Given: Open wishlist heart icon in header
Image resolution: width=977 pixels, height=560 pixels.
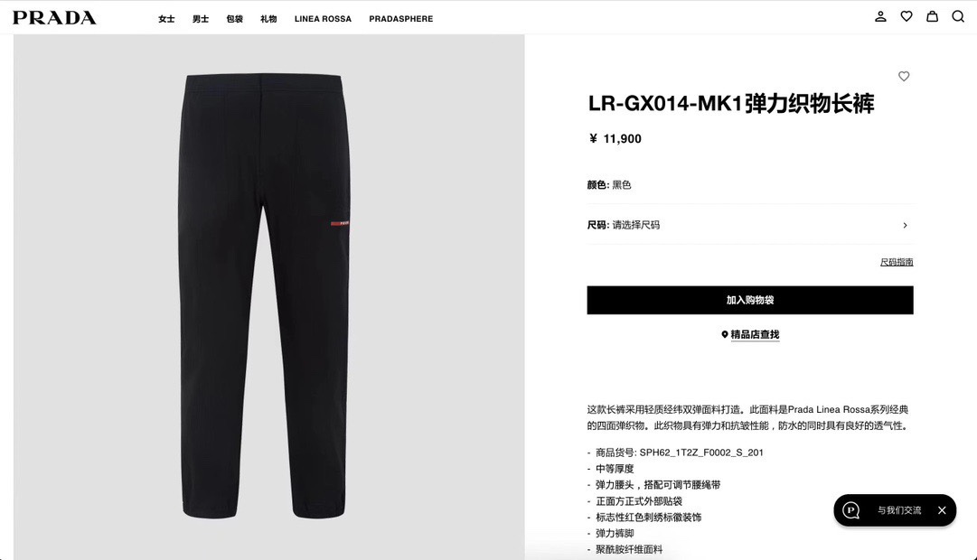Looking at the screenshot, I should tap(907, 17).
